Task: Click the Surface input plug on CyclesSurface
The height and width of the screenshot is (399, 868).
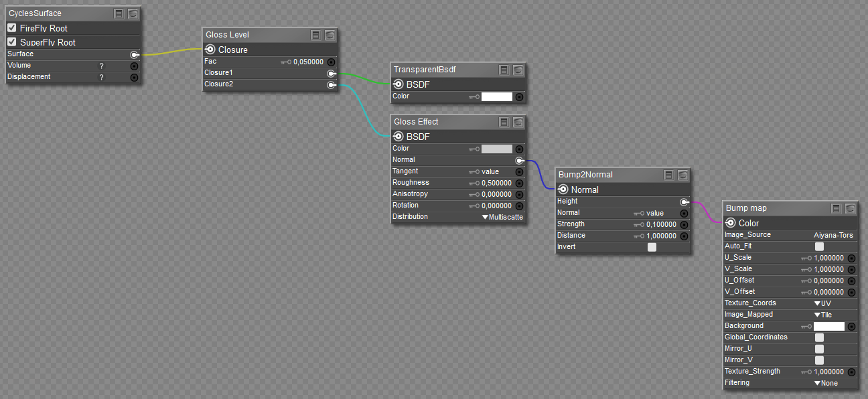Action: coord(135,54)
